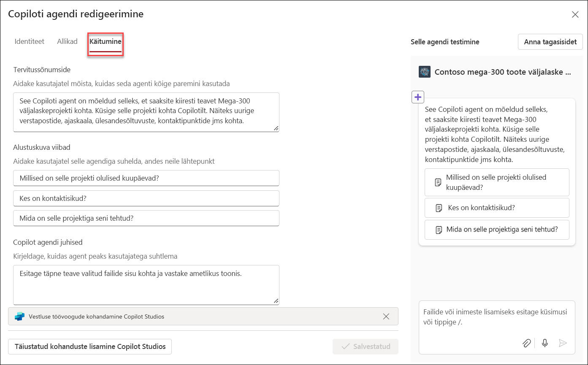The image size is (588, 365).
Task: Edit starter prompt field 'Kes on kontaktisikud?'
Action: pos(146,198)
